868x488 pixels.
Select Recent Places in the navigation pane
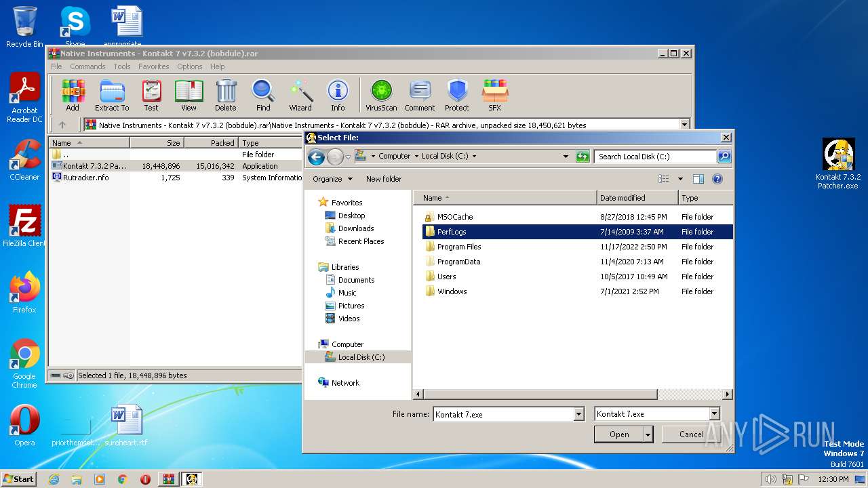coord(361,241)
